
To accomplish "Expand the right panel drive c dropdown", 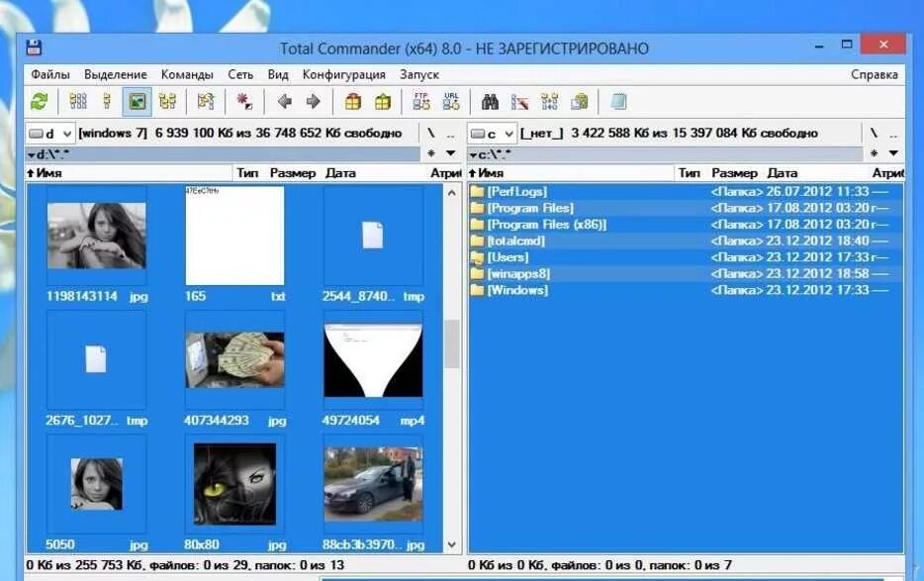I will [x=508, y=134].
